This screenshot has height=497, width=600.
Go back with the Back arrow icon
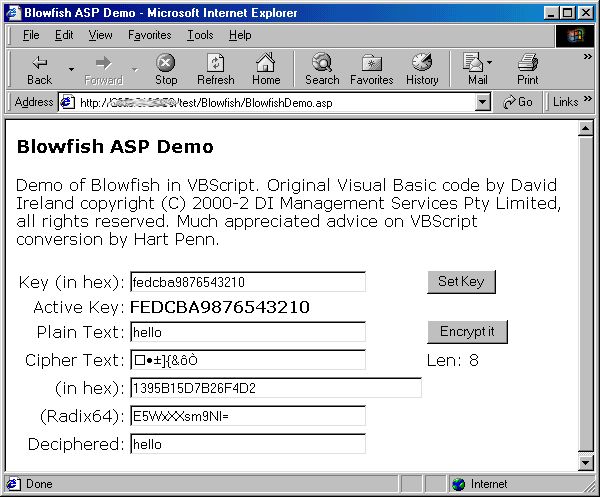(39, 62)
